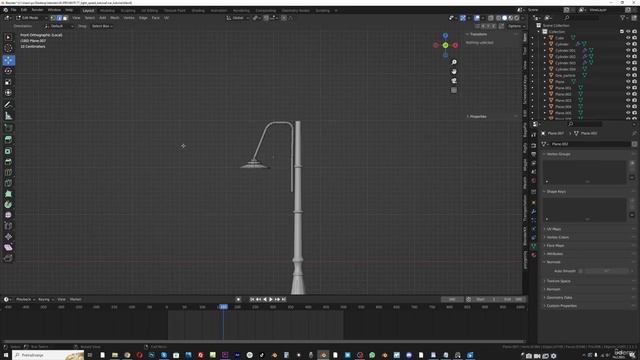Open the Playback menu in timeline
Screen dimensions: 640x360
25,300
